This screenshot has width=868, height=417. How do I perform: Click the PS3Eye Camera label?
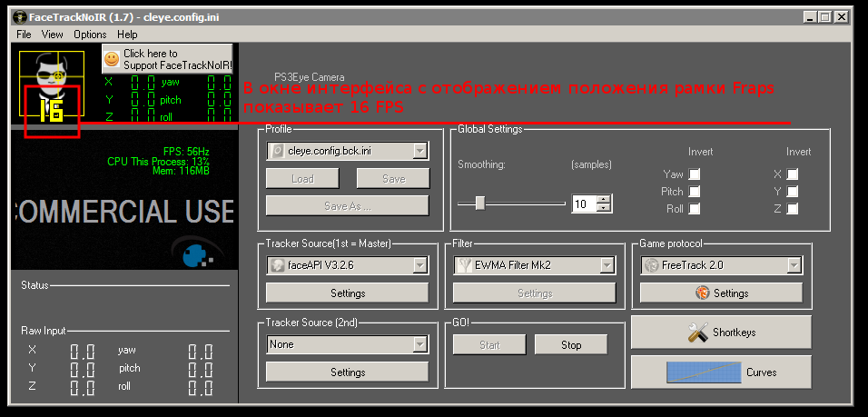(x=310, y=77)
